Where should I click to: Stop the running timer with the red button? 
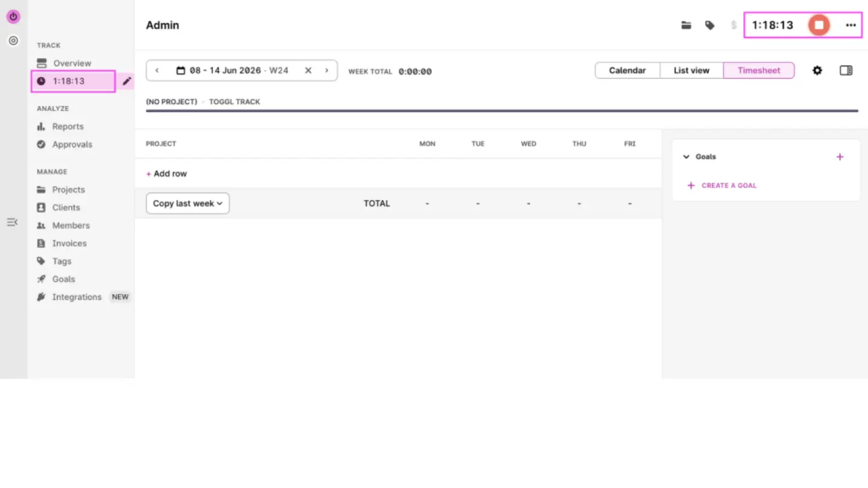(819, 25)
